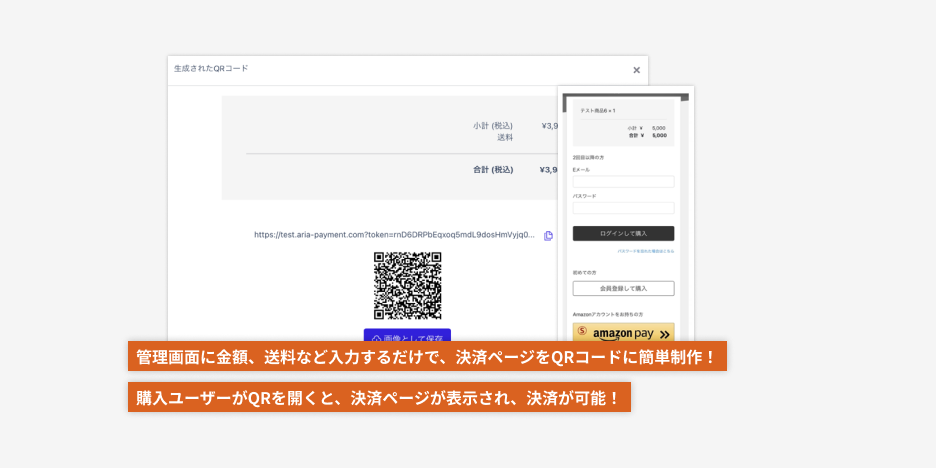Click the 2回目以降の方 heading
Screen dimensions: 936x468
(x=587, y=158)
